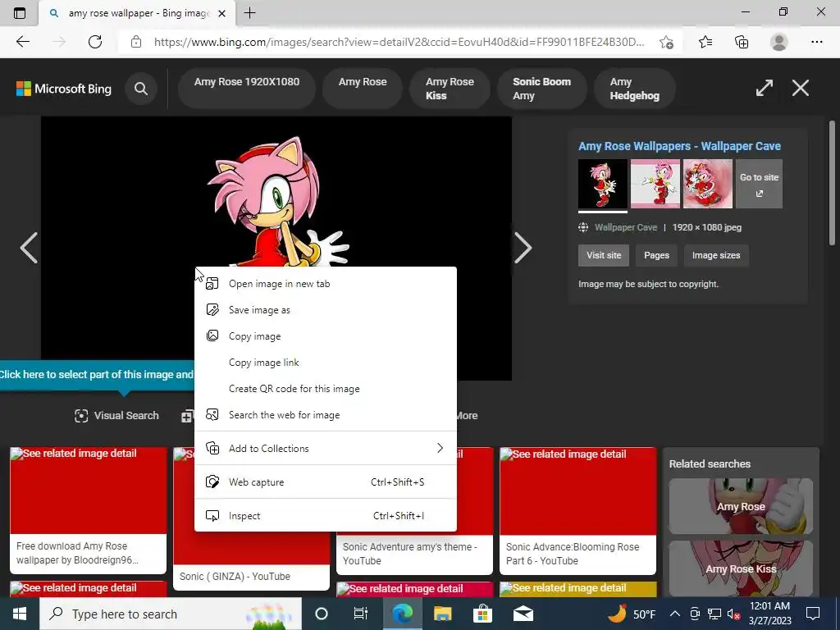
Task: Open Task View on taskbar
Action: tap(361, 614)
